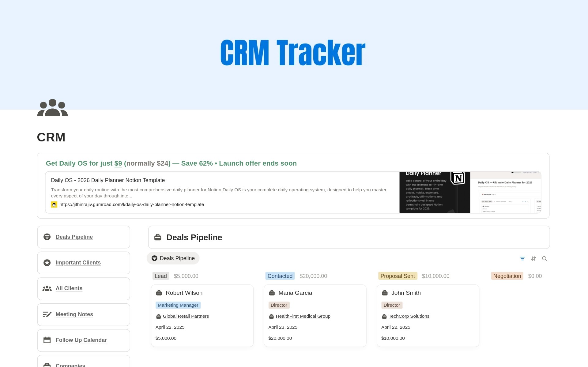The width and height of the screenshot is (588, 367).
Task: Open HealthFirst Medical Group link
Action: click(303, 316)
